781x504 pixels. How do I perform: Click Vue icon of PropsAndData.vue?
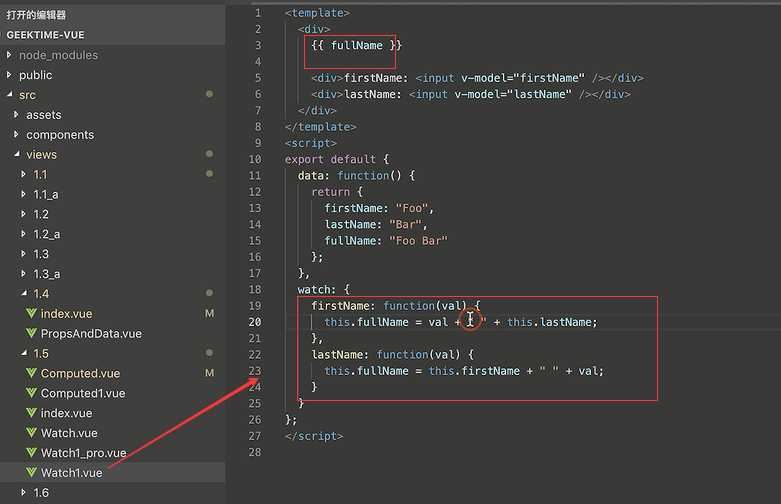click(x=31, y=333)
